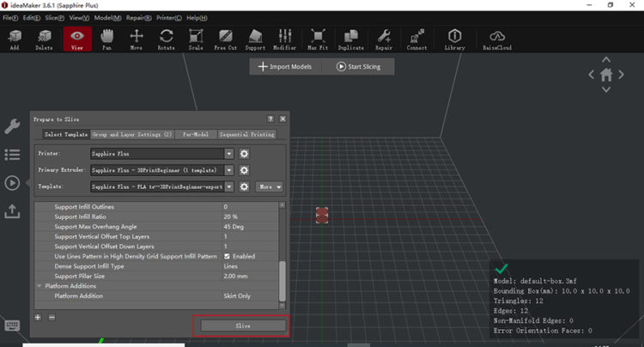Screen dimensions: 644x347
Task: Click Import Models button
Action: pyautogui.click(x=285, y=66)
